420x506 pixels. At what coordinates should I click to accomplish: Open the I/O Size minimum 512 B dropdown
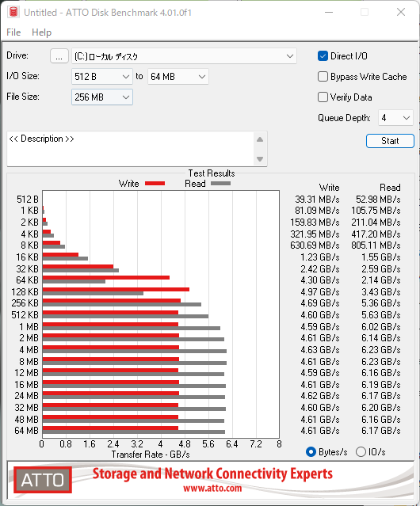pos(102,77)
